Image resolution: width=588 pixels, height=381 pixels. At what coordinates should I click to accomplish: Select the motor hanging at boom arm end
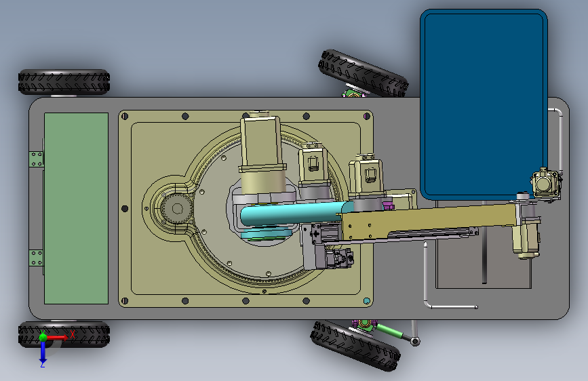coord(526,239)
